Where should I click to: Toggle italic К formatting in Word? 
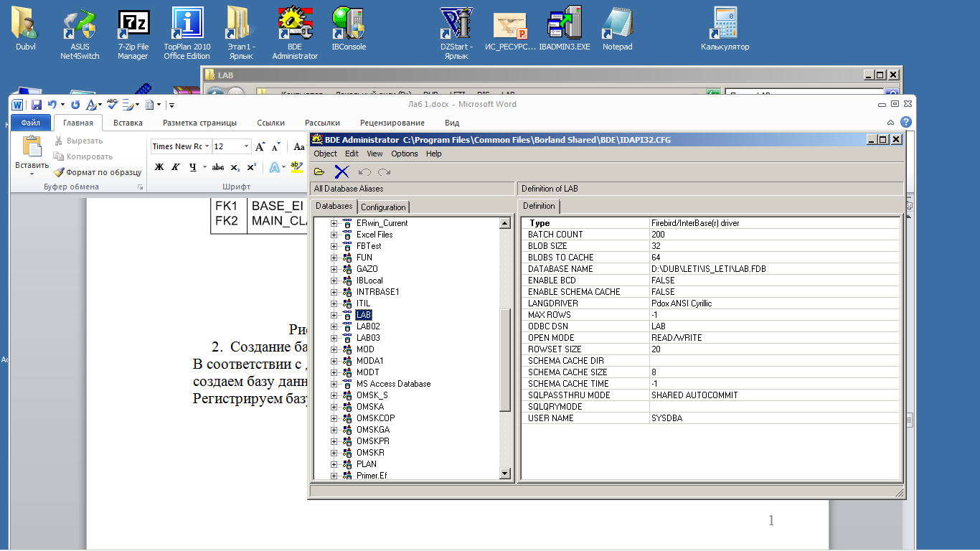[175, 167]
